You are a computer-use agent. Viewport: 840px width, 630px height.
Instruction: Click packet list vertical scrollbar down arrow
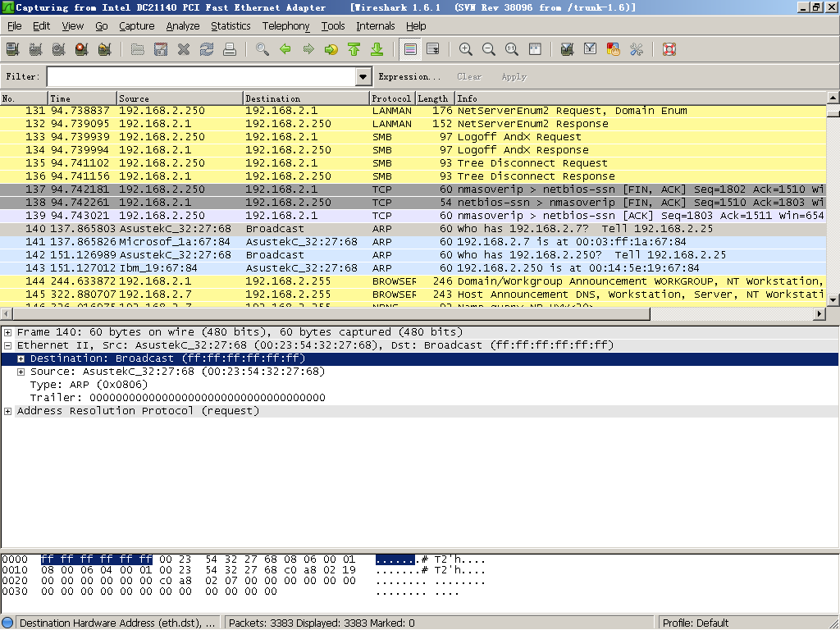833,300
